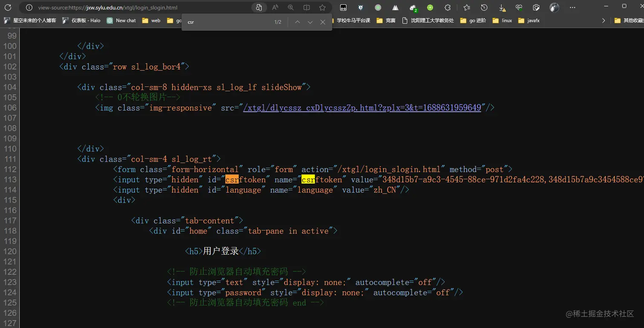Open the 竞赛 bookmarks folder

(386, 20)
